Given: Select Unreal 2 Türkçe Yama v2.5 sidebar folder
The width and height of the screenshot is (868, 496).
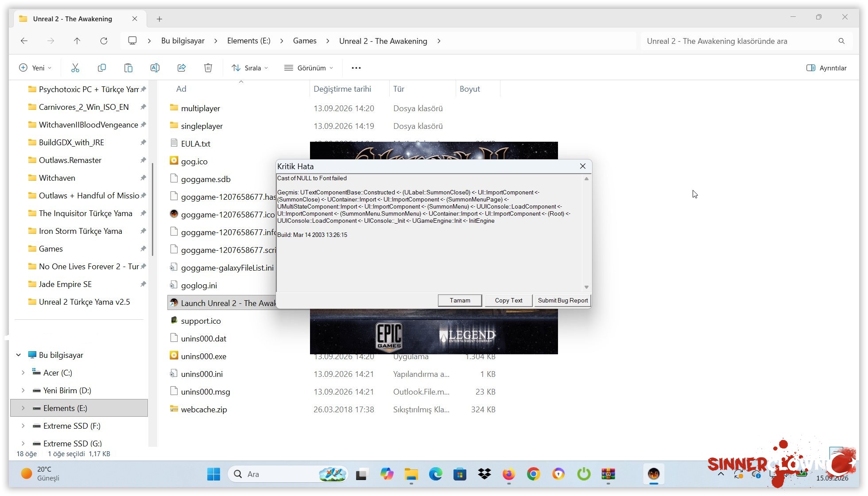Looking at the screenshot, I should (84, 302).
